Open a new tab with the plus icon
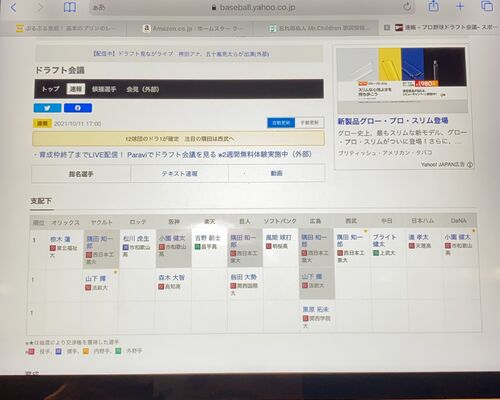 [460, 6]
